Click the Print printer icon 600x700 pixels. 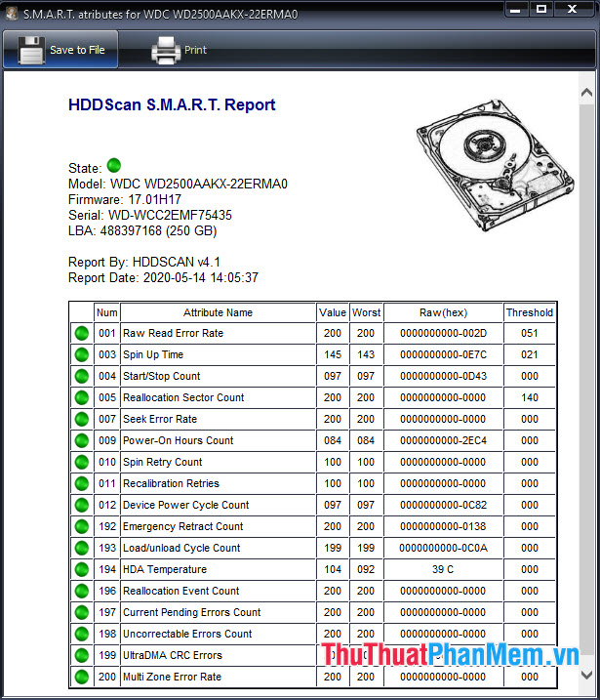pos(166,50)
